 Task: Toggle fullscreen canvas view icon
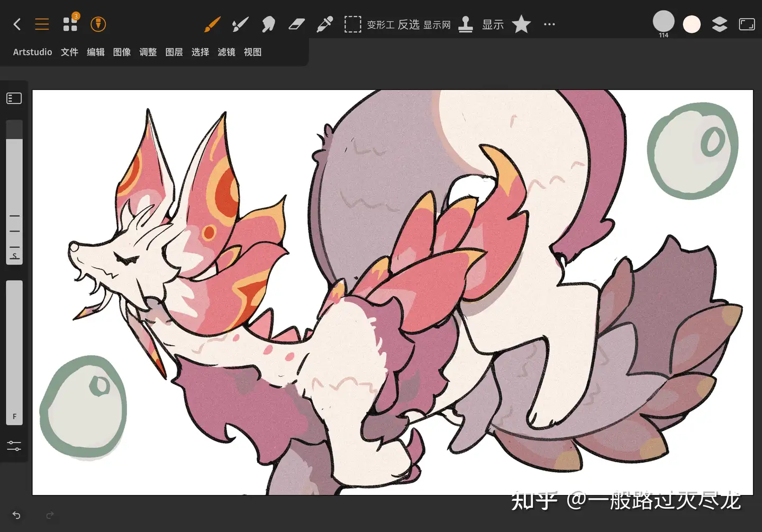click(747, 24)
